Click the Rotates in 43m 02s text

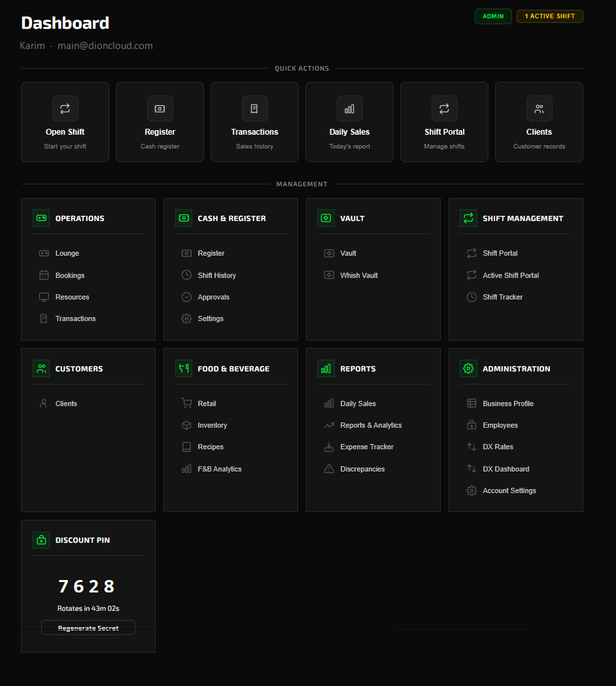[88, 608]
